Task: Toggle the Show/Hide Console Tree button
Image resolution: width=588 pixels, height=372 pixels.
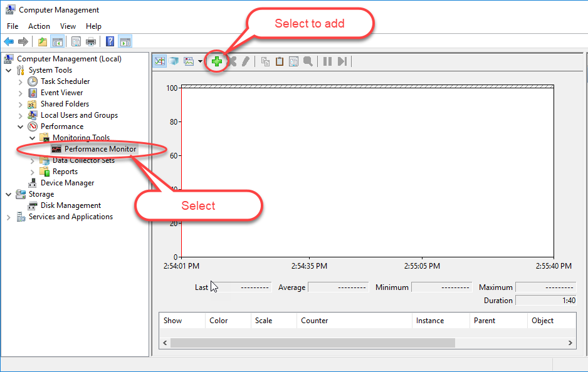Action: [58, 41]
